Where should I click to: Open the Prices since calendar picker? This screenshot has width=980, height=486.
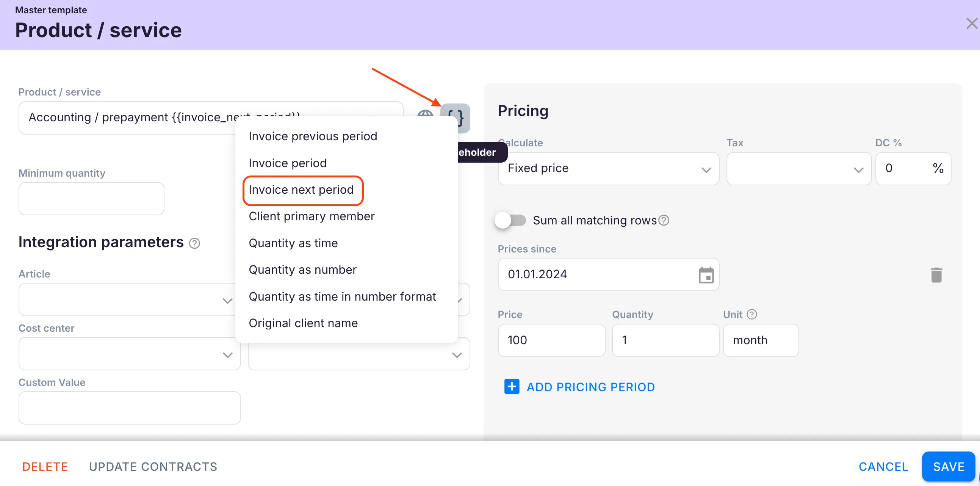(706, 275)
